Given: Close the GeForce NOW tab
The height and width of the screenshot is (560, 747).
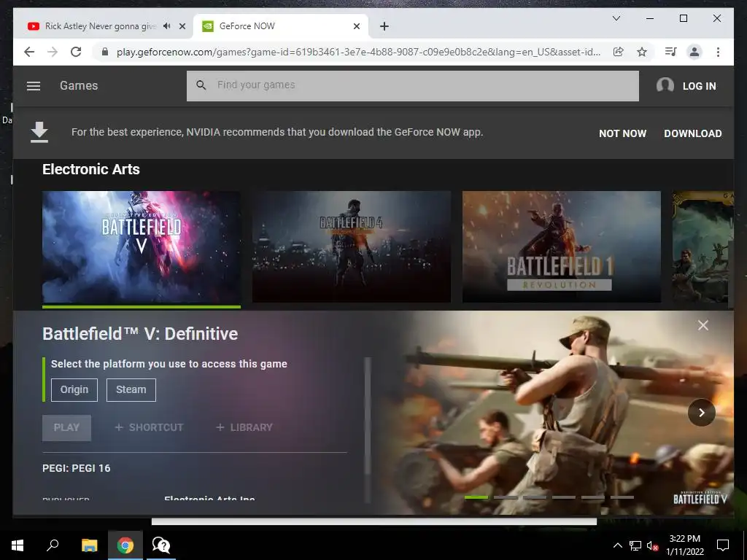Looking at the screenshot, I should [356, 26].
